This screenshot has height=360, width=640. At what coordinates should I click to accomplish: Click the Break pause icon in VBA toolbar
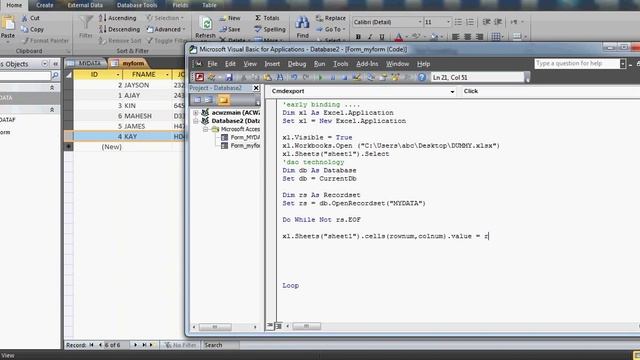(x=332, y=77)
